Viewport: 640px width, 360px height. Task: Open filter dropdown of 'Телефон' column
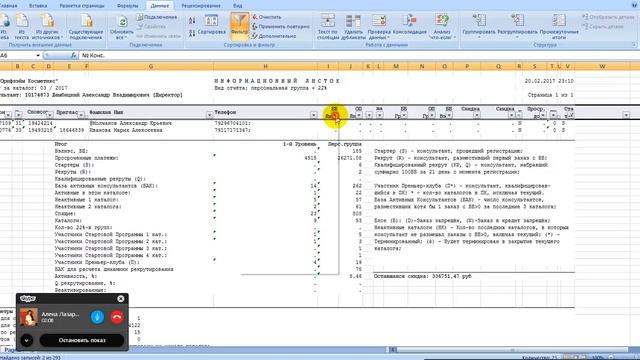coord(313,116)
